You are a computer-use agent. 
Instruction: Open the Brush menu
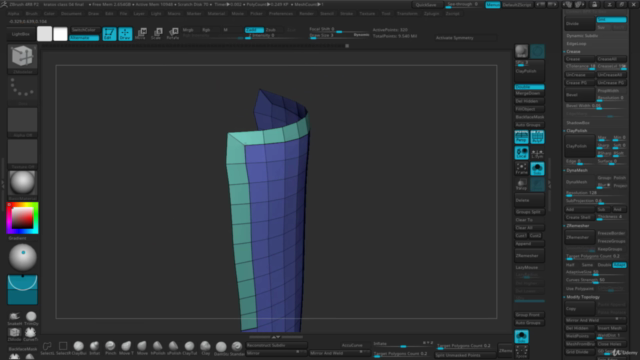pos(31,13)
